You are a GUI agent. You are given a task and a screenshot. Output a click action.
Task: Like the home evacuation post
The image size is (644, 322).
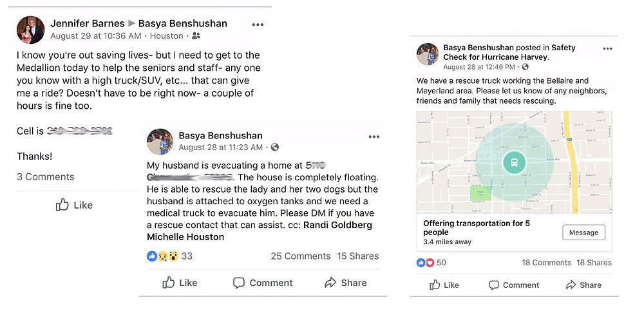coord(180,283)
